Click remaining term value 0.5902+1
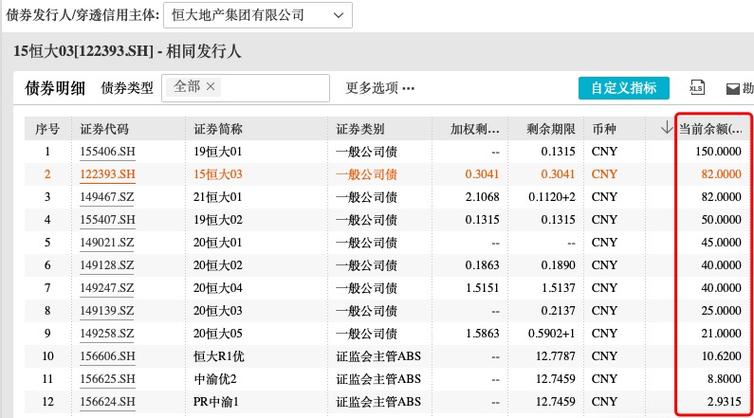This screenshot has width=754, height=418. point(552,333)
